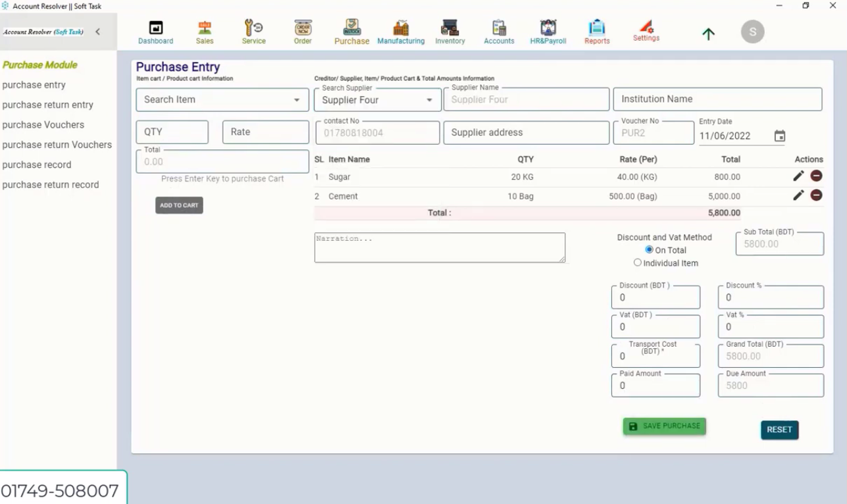
Task: Choose Individual Item discount method
Action: click(638, 262)
